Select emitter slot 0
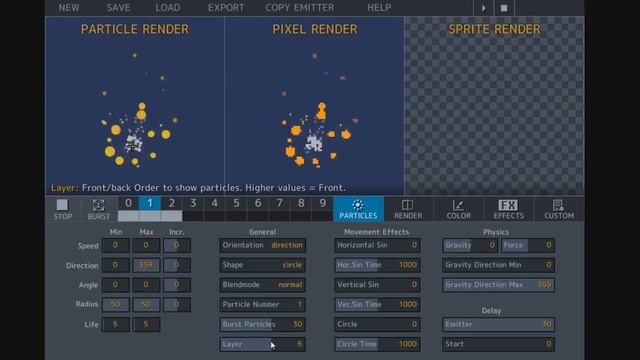640x360 pixels. click(x=128, y=203)
